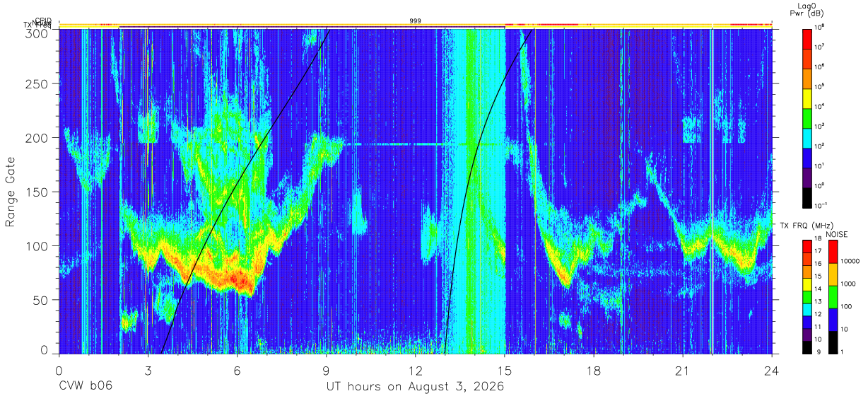The height and width of the screenshot is (401, 868).
Task: Click the x-axis tick label '3'
Action: pos(148,371)
